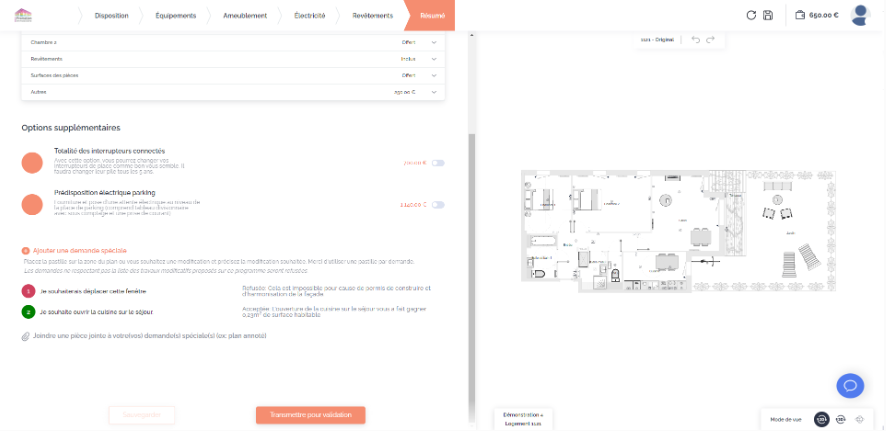Click the plus icon for Ajouter une demande spéciale
The height and width of the screenshot is (431, 886).
point(25,250)
